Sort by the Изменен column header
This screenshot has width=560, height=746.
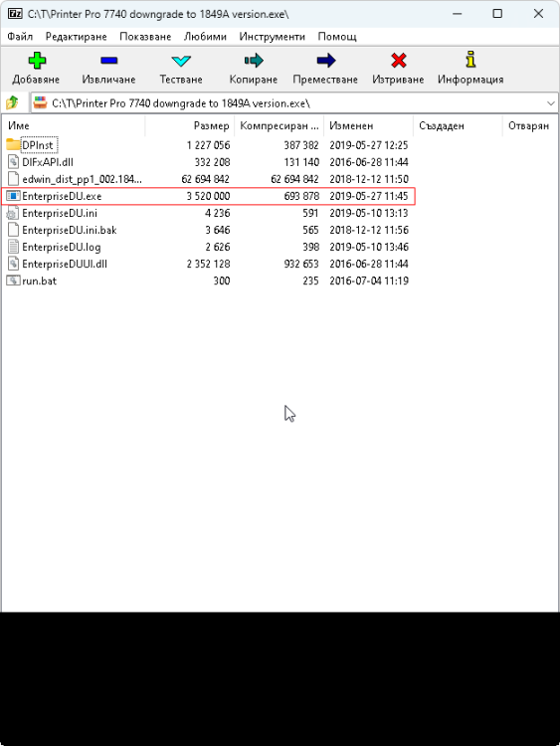368,125
